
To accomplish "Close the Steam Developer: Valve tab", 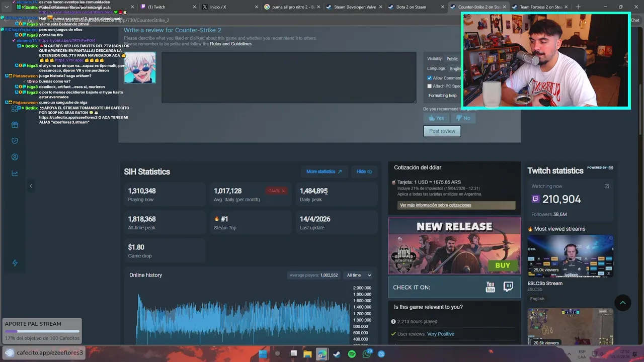I will [x=380, y=7].
